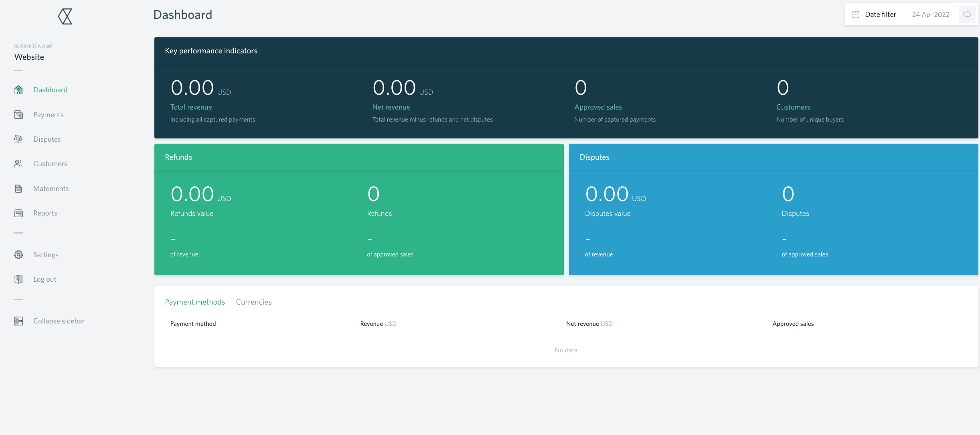
Task: Click the calendar icon in Date filter
Action: click(x=855, y=14)
